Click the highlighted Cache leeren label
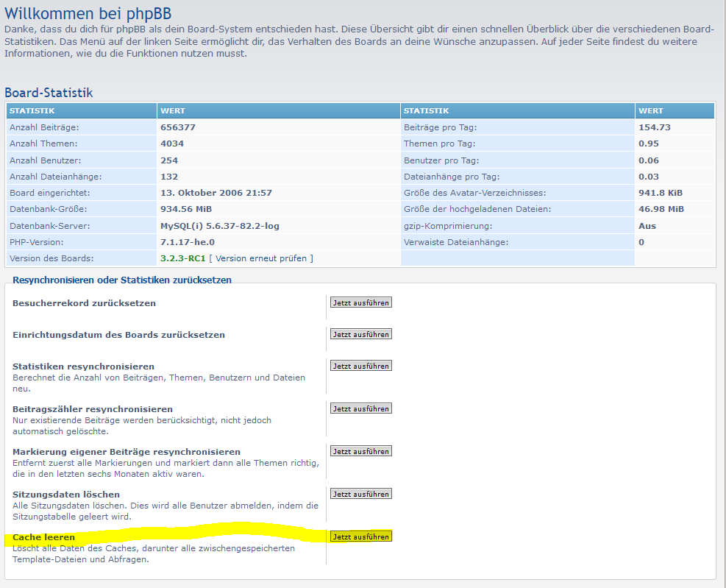 pyautogui.click(x=43, y=537)
